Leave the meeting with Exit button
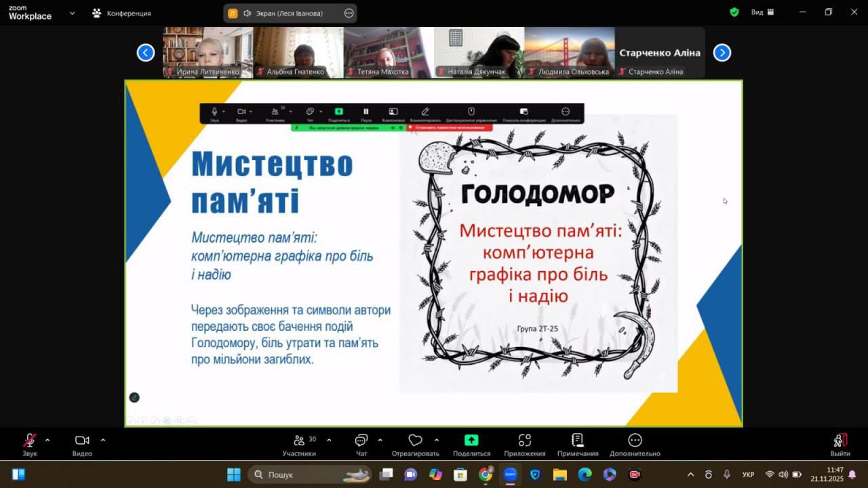The image size is (868, 488). pos(840,444)
